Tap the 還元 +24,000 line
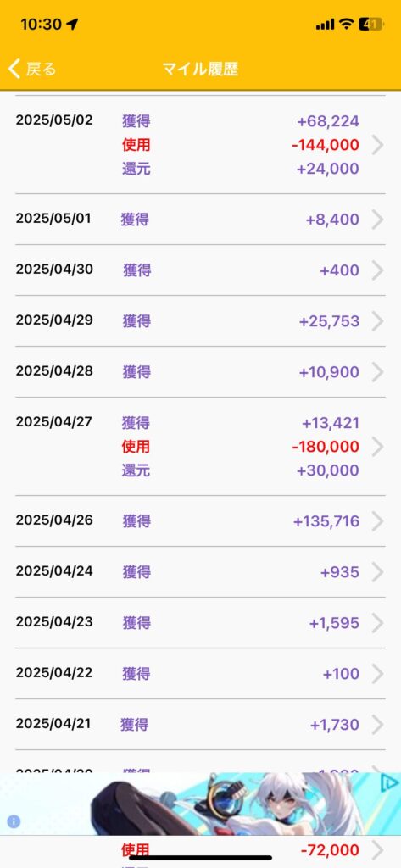This screenshot has height=868, width=401. click(x=241, y=169)
